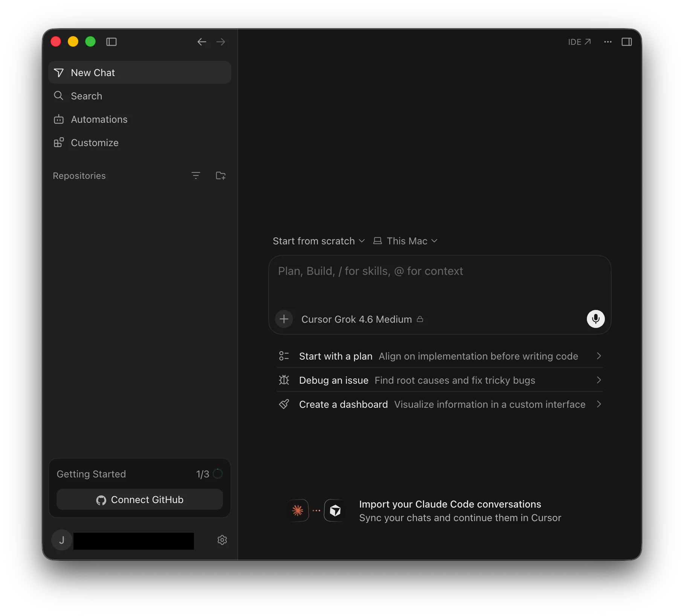The width and height of the screenshot is (684, 616).
Task: Toggle the left sidebar panel icon
Action: point(111,42)
